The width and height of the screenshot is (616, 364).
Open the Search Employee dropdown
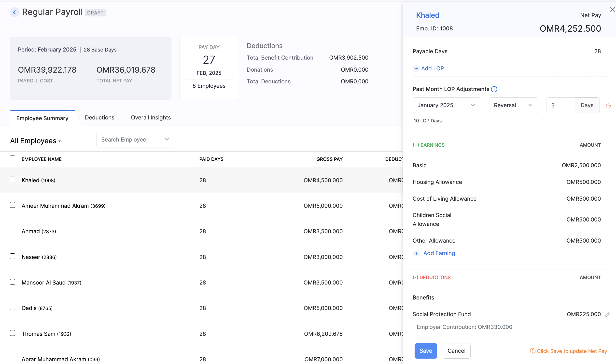[135, 140]
